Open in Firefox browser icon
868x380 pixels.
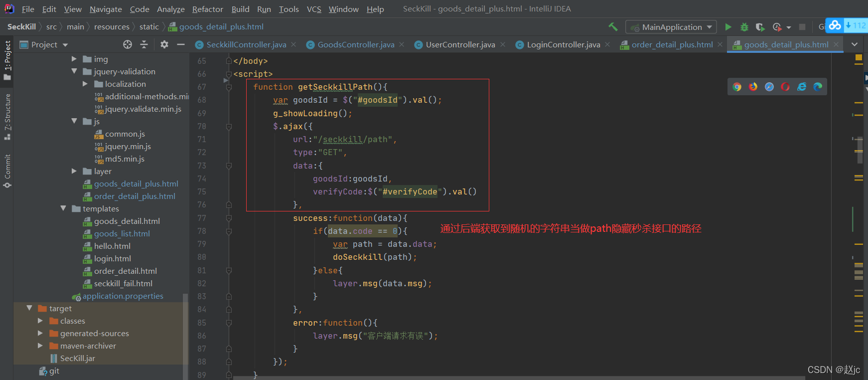coord(753,87)
